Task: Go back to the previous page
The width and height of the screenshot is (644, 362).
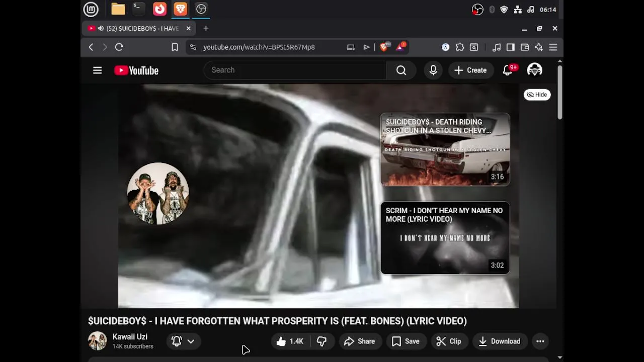Action: tap(91, 47)
